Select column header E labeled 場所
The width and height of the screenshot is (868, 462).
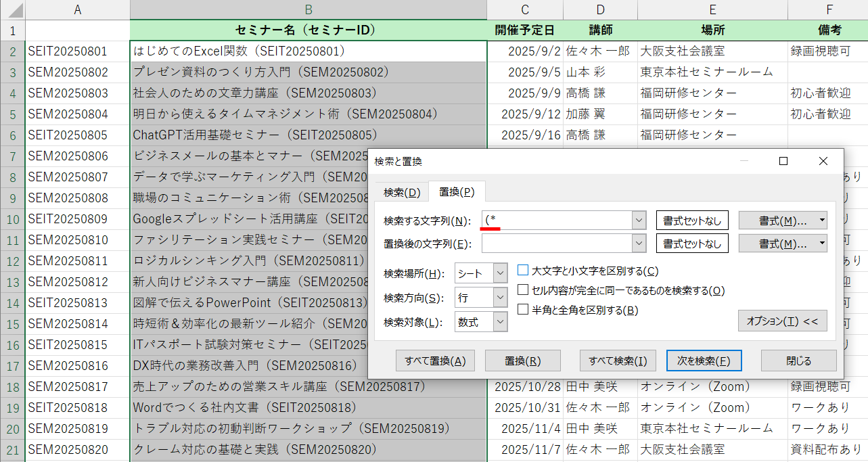click(712, 9)
